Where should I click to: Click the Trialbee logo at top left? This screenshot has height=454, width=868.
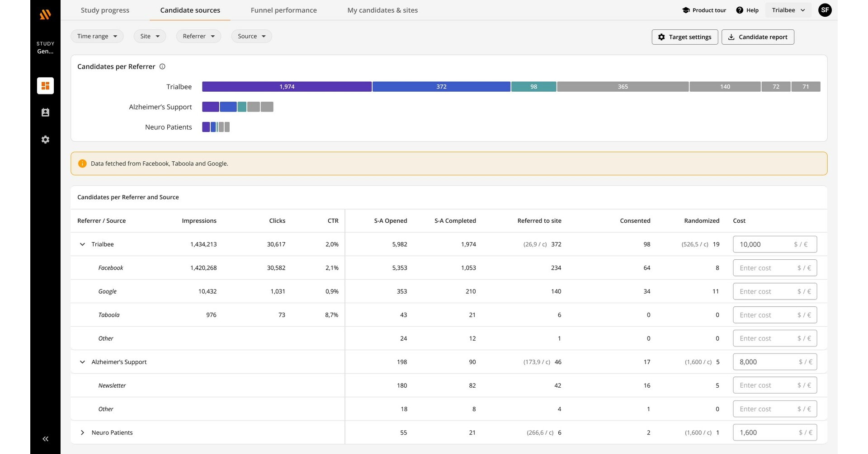pyautogui.click(x=45, y=14)
